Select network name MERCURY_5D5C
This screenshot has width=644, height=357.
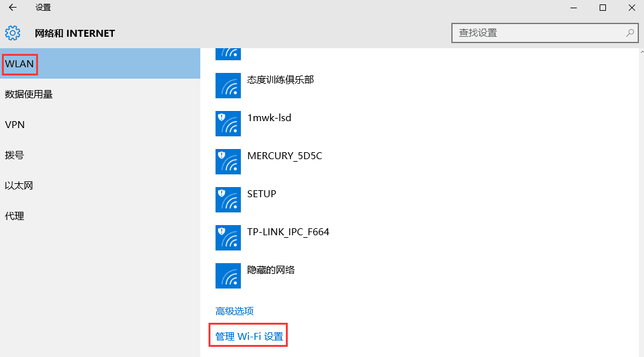285,156
